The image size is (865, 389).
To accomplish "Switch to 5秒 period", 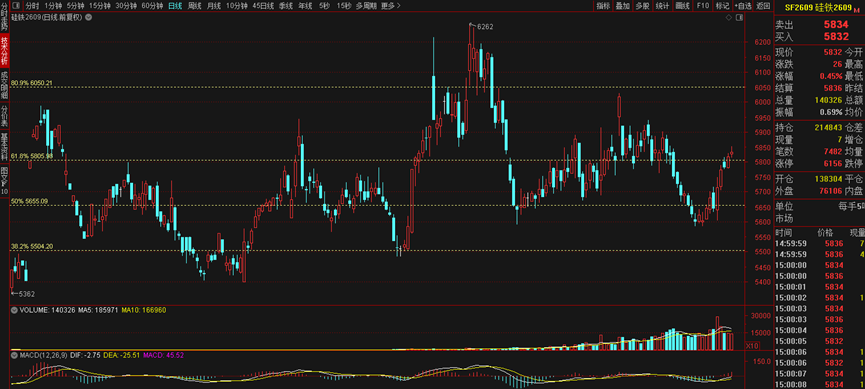I will (324, 6).
